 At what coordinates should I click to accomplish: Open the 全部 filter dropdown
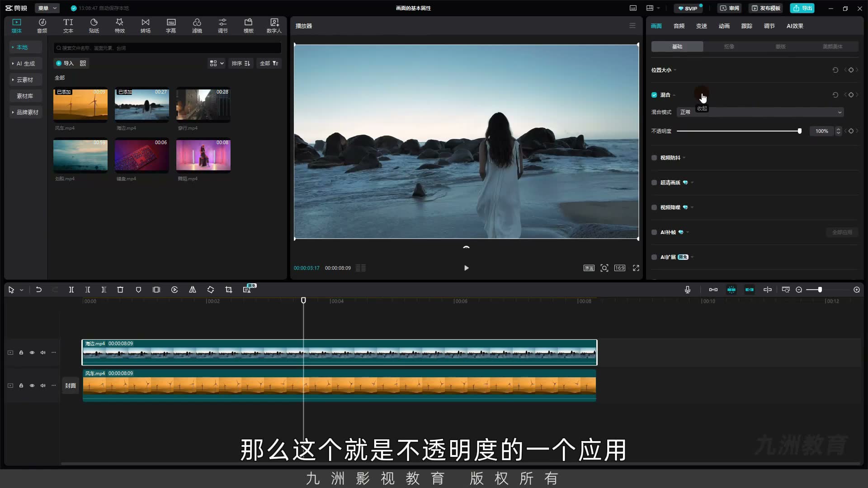pyautogui.click(x=269, y=63)
